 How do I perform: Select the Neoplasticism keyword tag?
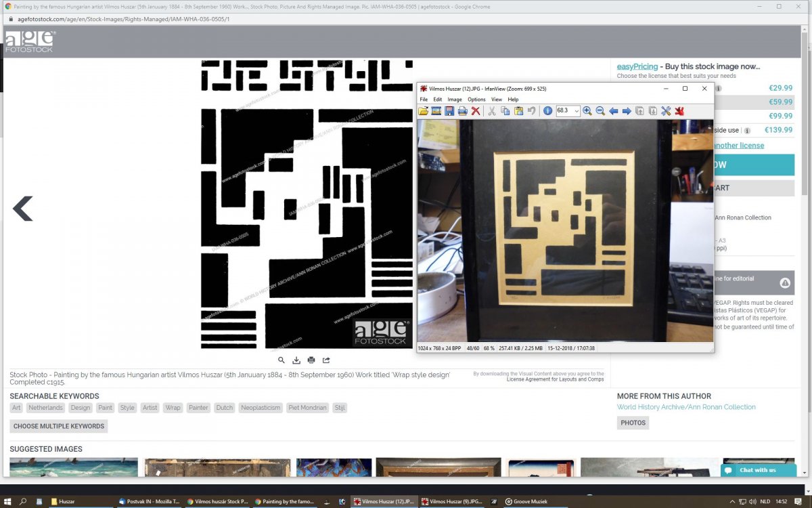261,408
